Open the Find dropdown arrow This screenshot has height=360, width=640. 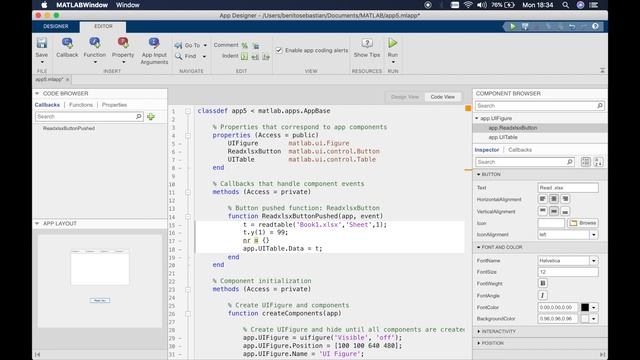pos(204,56)
